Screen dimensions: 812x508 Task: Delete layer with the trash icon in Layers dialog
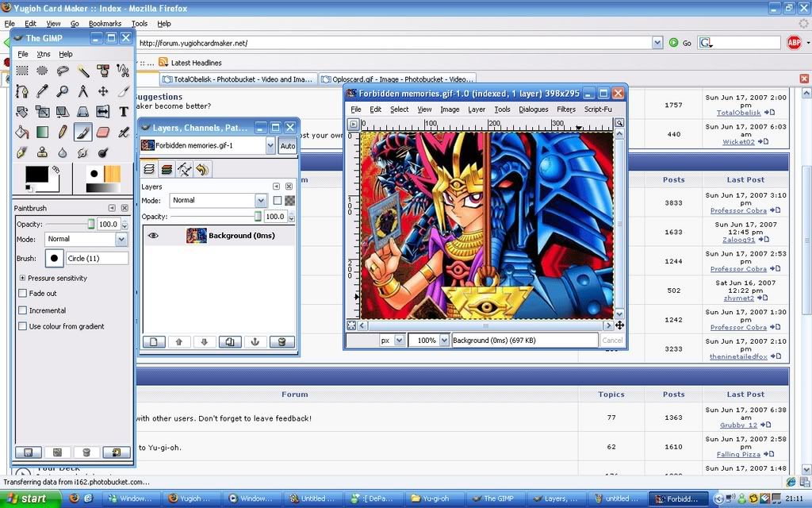pyautogui.click(x=282, y=341)
